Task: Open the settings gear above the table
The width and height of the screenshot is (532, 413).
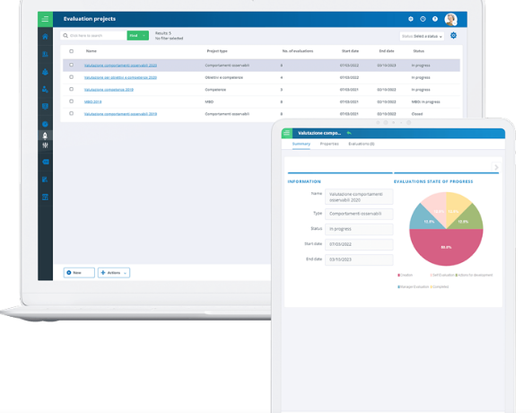Action: [x=453, y=35]
